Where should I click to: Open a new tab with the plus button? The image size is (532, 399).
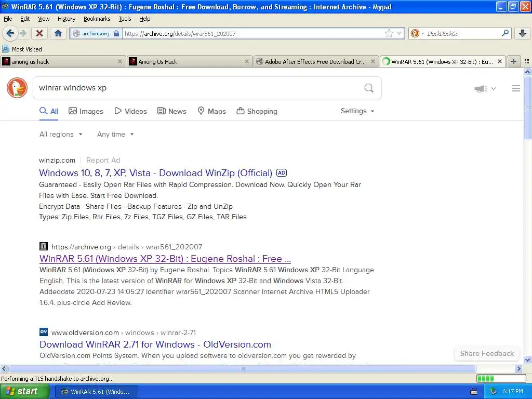coord(514,61)
